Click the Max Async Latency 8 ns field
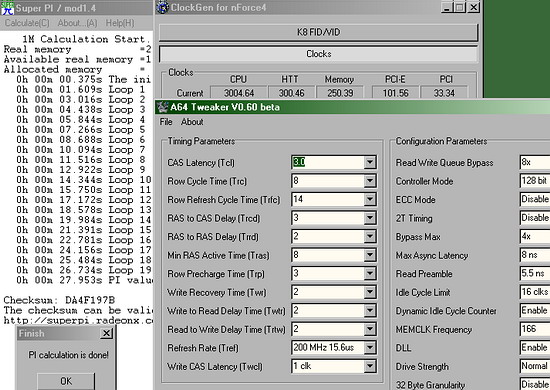Image resolution: width=550 pixels, height=390 pixels. click(x=535, y=255)
